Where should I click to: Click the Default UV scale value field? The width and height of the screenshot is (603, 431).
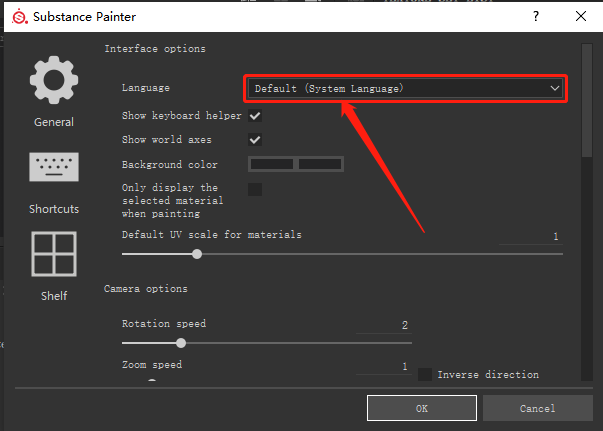point(531,236)
